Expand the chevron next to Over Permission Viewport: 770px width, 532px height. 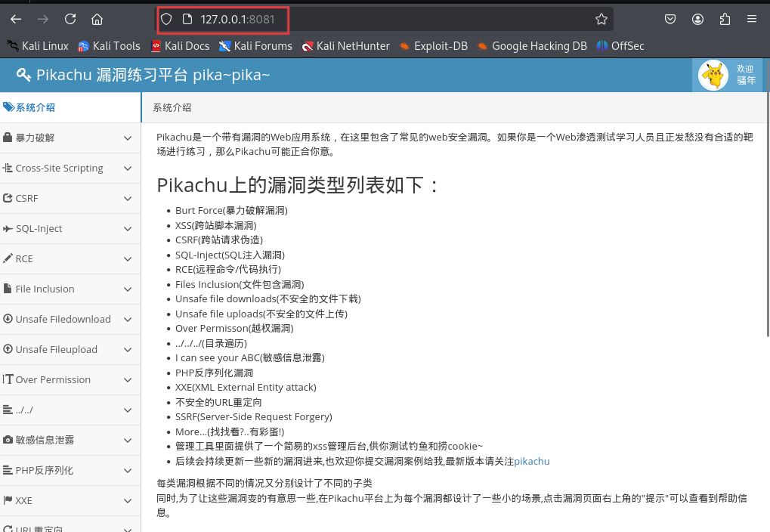128,379
